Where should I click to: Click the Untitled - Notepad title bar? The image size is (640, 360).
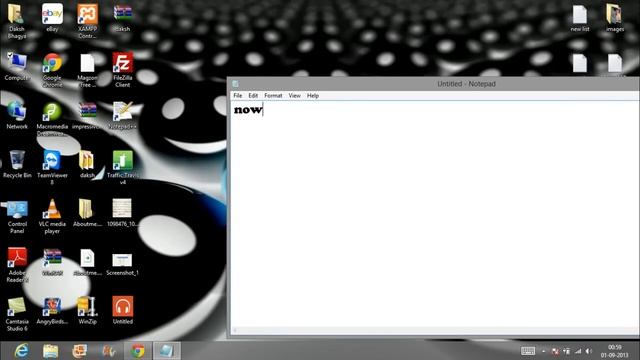point(466,84)
